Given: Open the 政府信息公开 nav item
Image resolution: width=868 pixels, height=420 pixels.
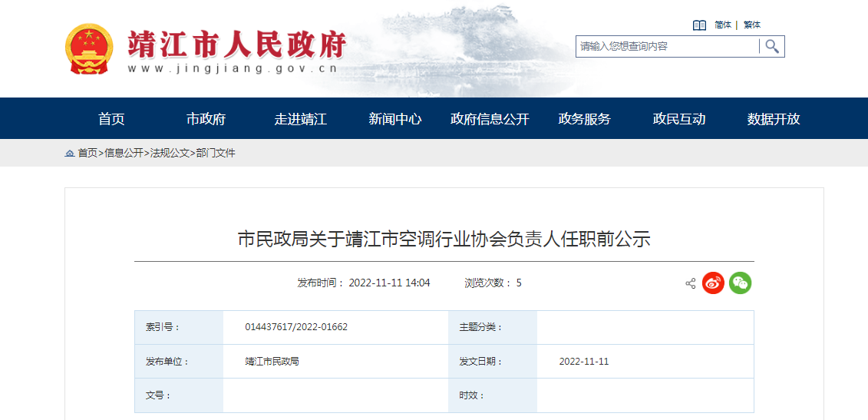Looking at the screenshot, I should 490,118.
